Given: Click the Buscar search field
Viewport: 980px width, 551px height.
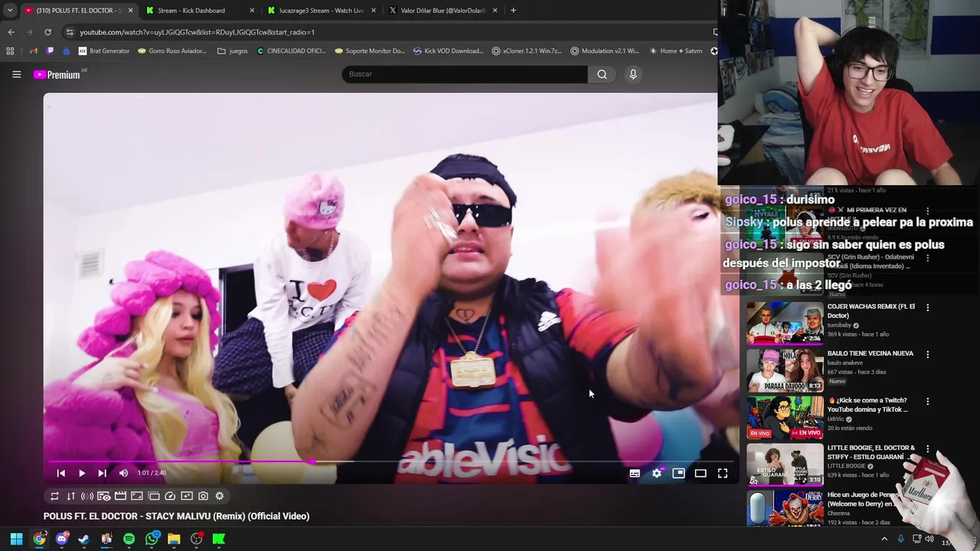Looking at the screenshot, I should (x=465, y=74).
